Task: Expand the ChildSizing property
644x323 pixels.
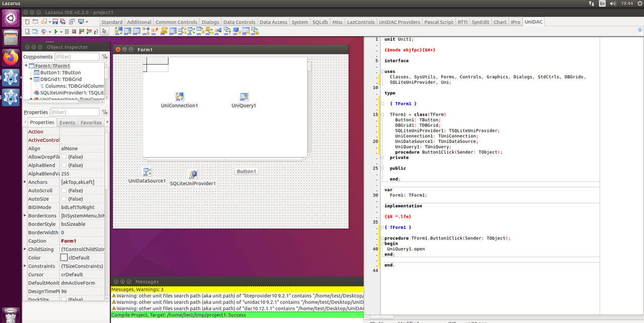Action: pyautogui.click(x=25, y=249)
